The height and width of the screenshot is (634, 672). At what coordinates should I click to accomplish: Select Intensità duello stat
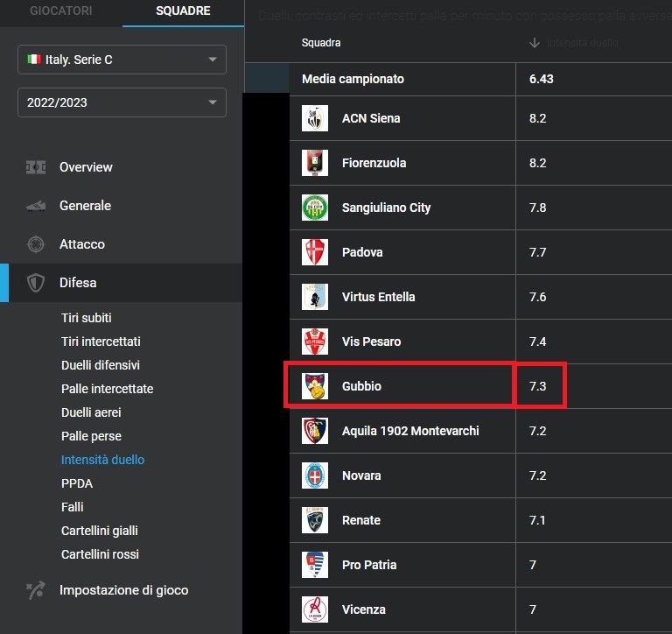pos(103,460)
